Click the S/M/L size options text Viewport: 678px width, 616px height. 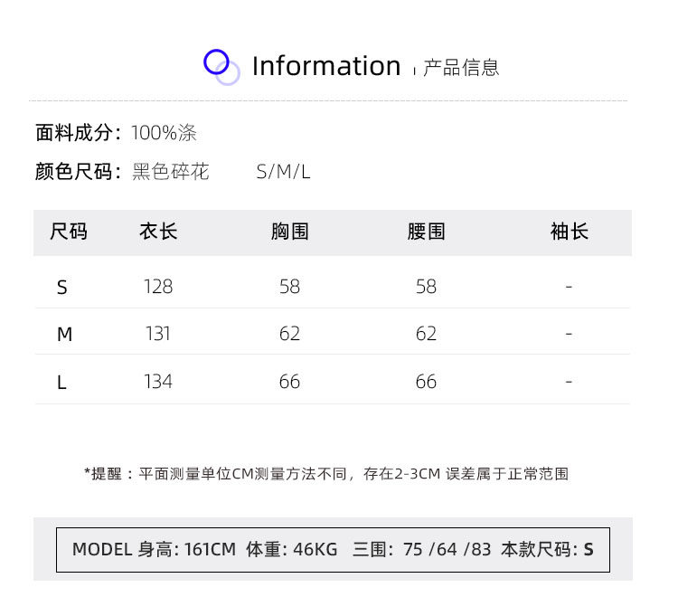coord(283,172)
